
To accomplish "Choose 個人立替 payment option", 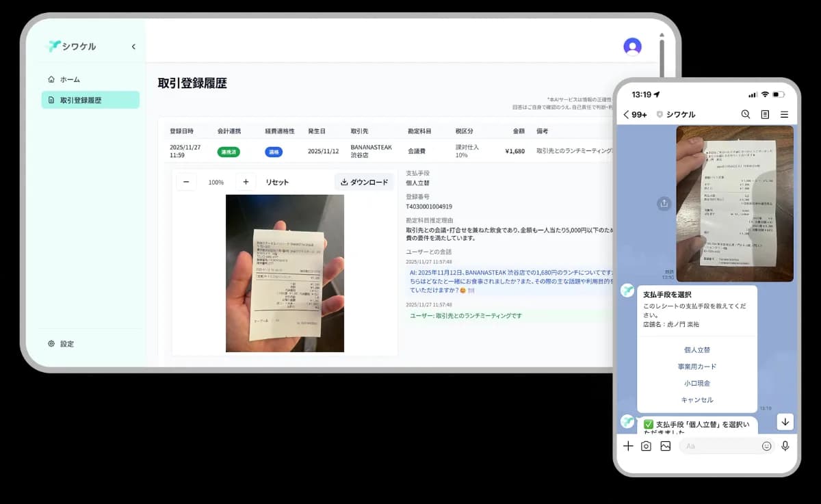I will point(696,349).
